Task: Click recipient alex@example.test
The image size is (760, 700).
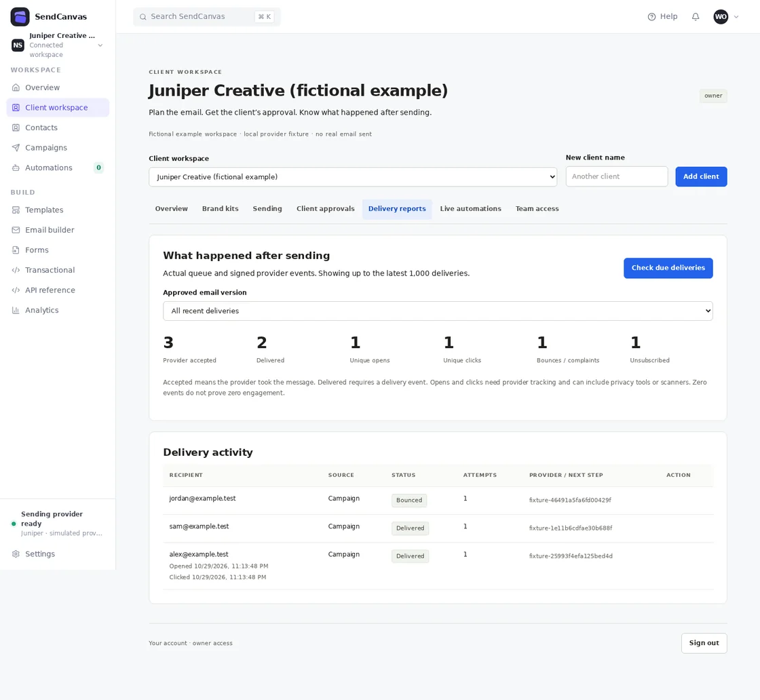Action: pyautogui.click(x=199, y=555)
